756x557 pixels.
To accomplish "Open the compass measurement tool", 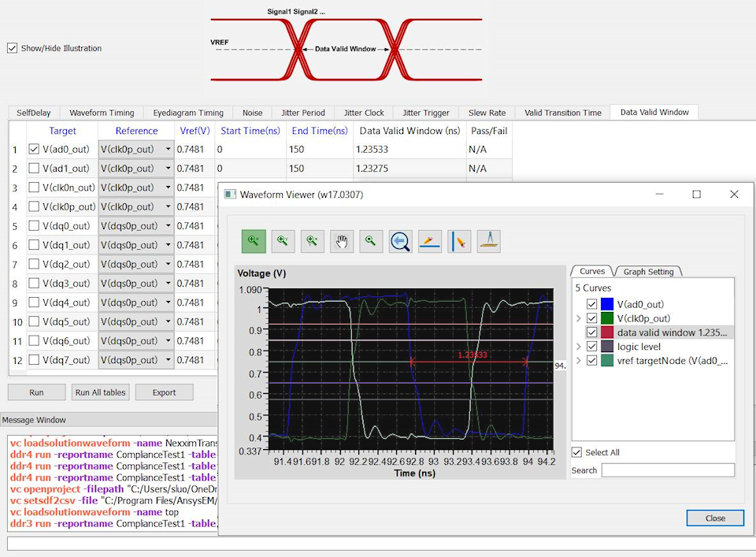I will (x=489, y=241).
